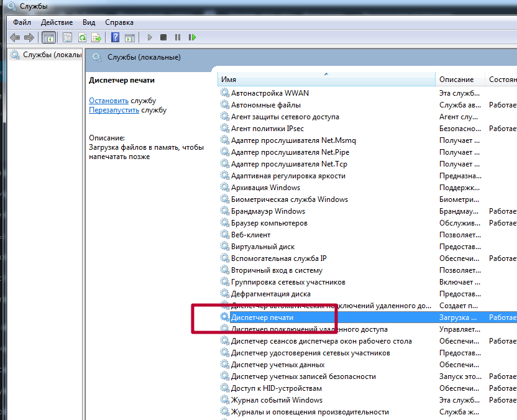
Task: Sort by the Имя column header
Action: coord(326,80)
